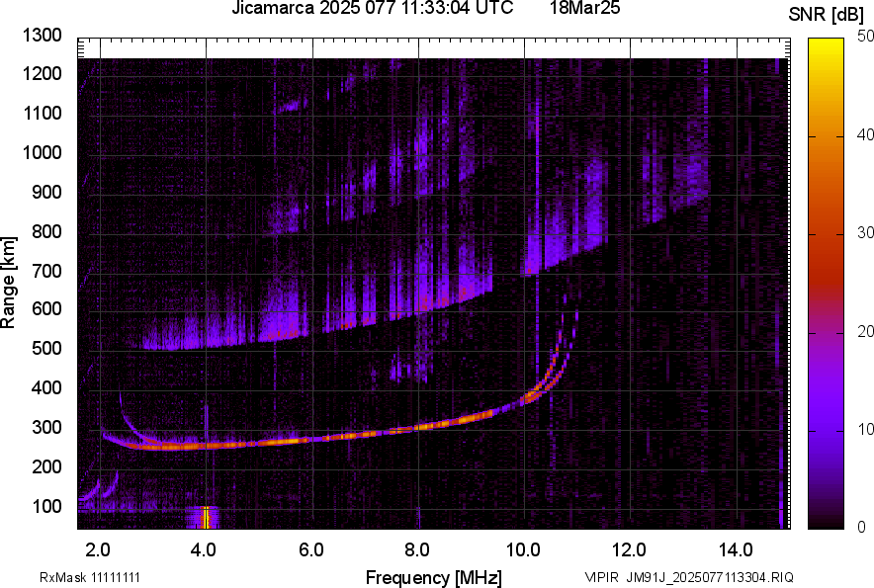Click the range axis tick '1000'
874x588 pixels.
[x=43, y=152]
